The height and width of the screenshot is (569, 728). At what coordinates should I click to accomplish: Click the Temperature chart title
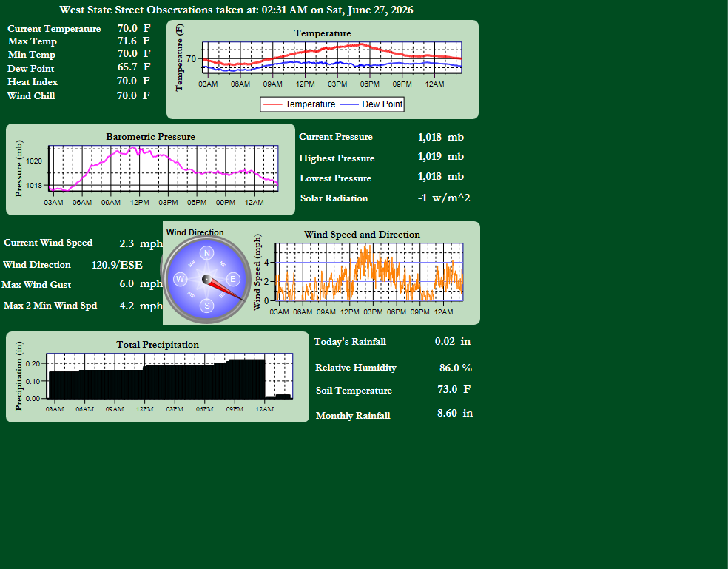click(x=323, y=33)
